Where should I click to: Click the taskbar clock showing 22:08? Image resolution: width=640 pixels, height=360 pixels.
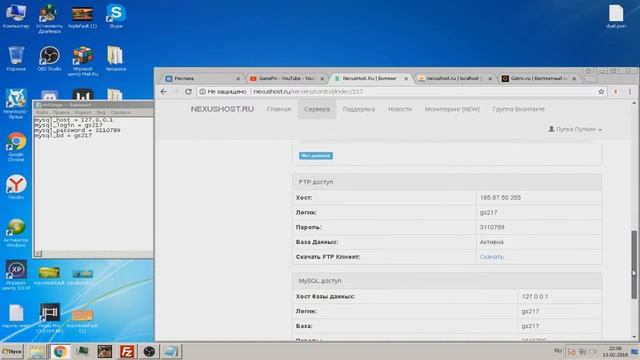tap(615, 351)
